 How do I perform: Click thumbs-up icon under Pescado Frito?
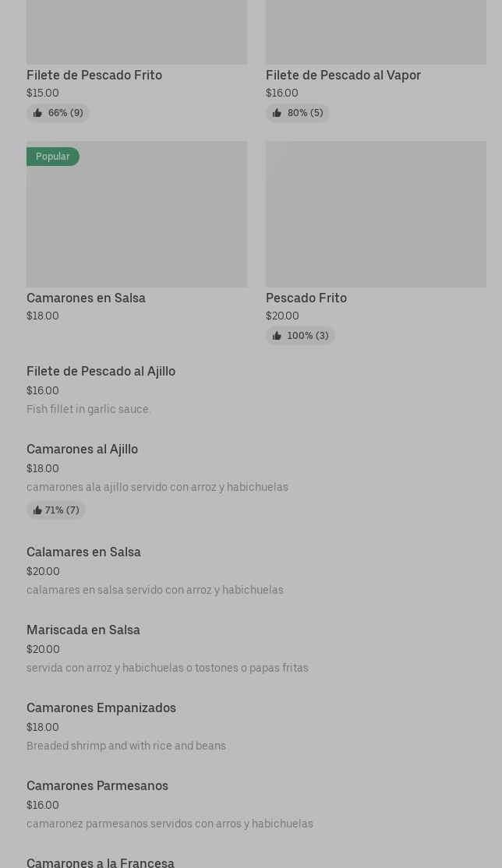pos(277,336)
